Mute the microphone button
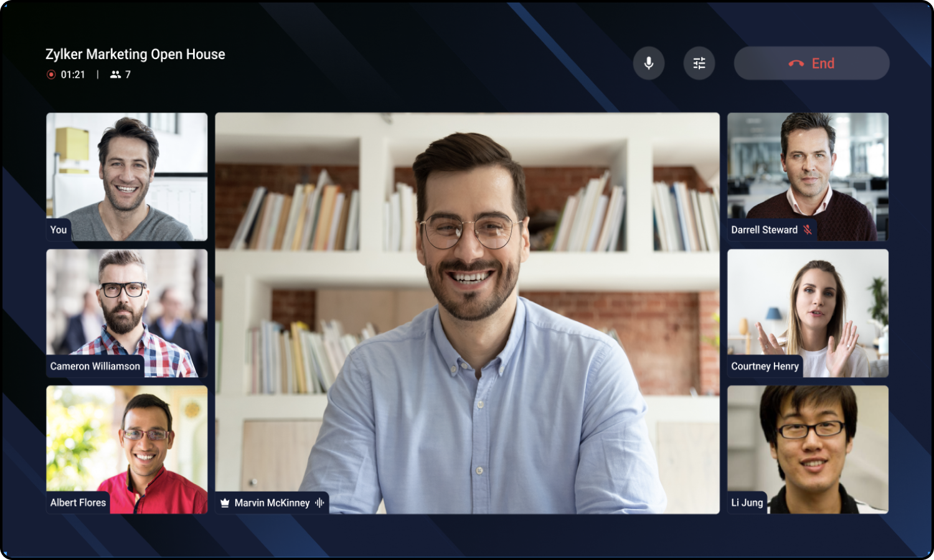 pos(649,63)
